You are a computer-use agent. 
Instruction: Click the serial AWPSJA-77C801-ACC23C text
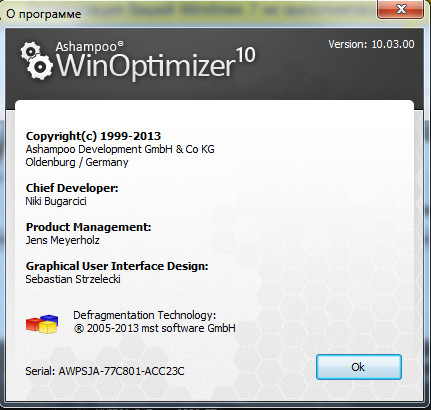[x=121, y=371]
